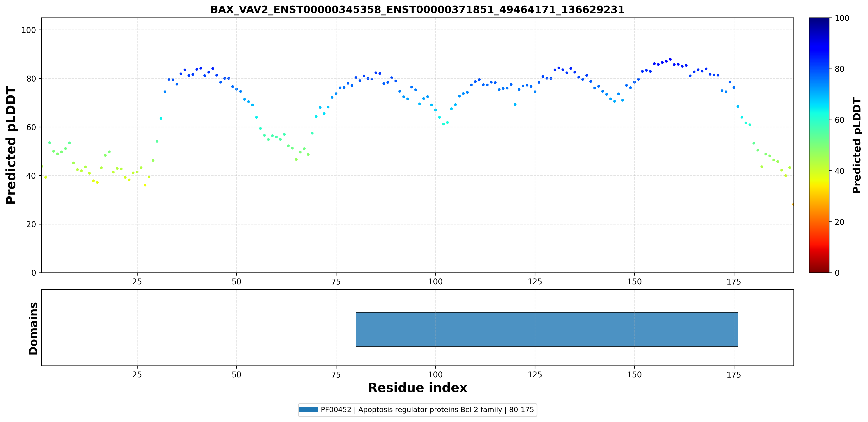The image size is (868, 422).
Task: Click the colorbar tick label 0
Action: [837, 273]
